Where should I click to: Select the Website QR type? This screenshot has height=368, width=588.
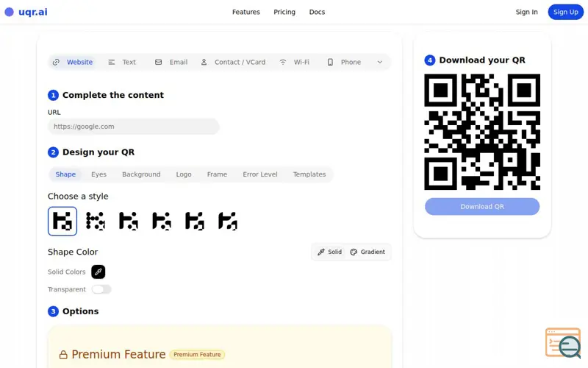(72, 62)
